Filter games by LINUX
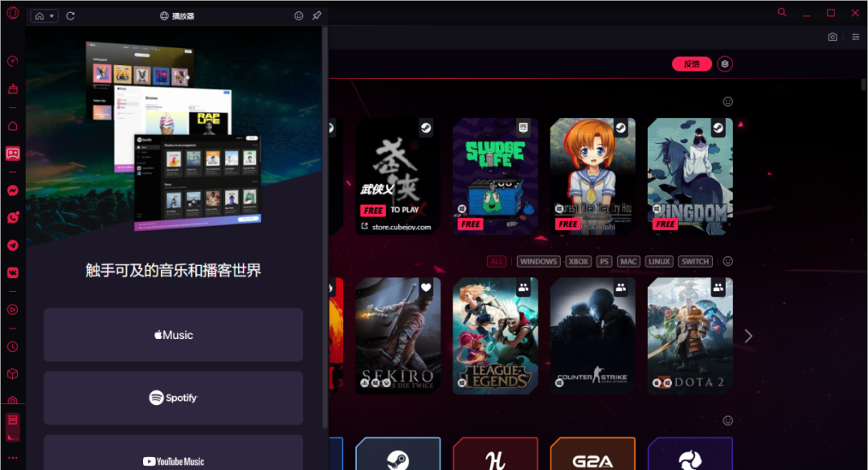Viewport: 868px width, 470px height. [659, 261]
